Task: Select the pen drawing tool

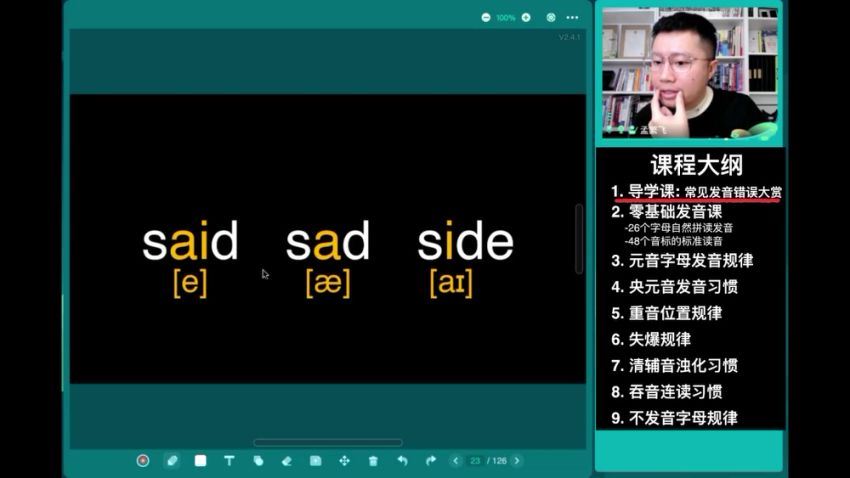Action: [x=172, y=461]
